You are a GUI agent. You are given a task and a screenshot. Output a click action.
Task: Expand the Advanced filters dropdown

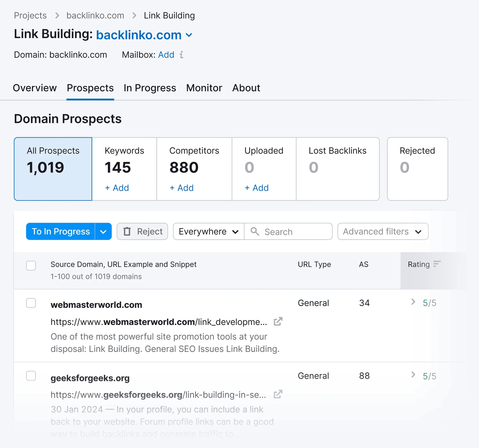[x=383, y=232]
